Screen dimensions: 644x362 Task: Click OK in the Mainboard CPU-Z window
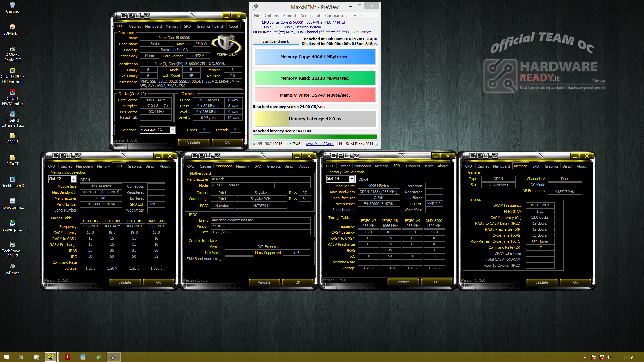point(298,282)
